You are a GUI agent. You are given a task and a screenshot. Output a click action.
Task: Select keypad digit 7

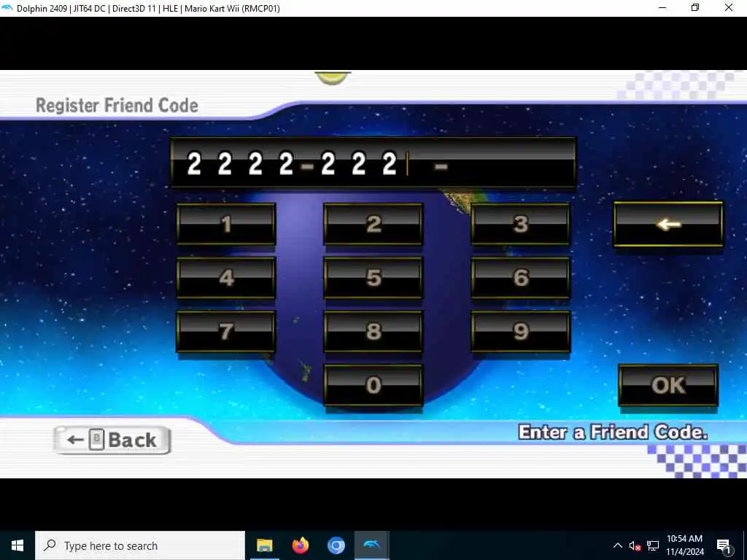226,332
